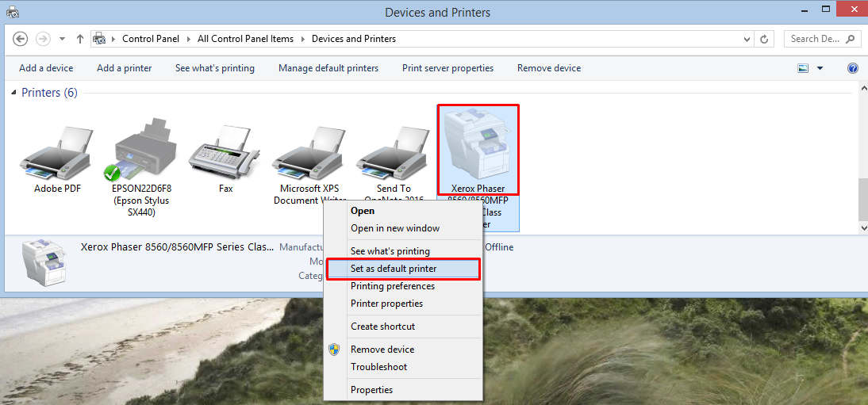Click See what's printing in toolbar

pos(215,68)
